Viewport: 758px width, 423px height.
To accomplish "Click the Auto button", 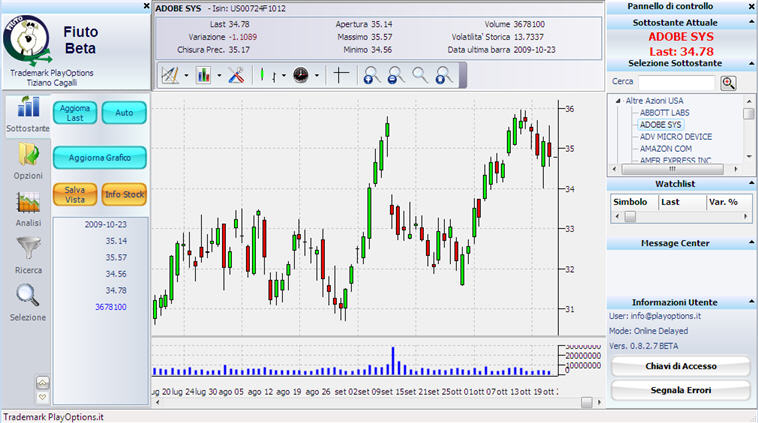I will 124,113.
